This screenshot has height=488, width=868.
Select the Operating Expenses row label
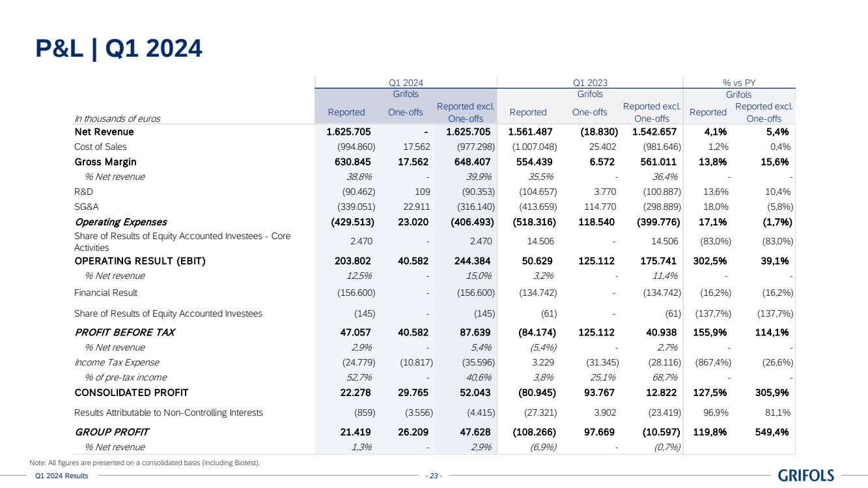pyautogui.click(x=120, y=222)
